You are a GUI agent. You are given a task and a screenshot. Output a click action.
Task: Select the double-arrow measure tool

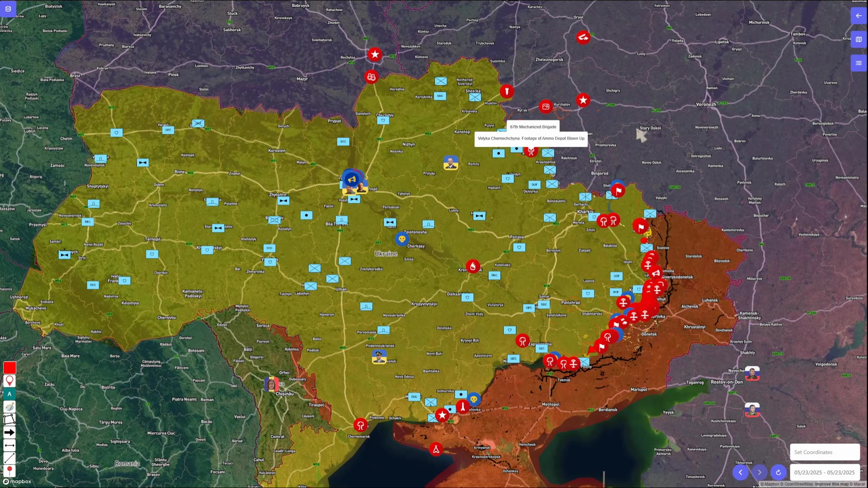(9, 445)
